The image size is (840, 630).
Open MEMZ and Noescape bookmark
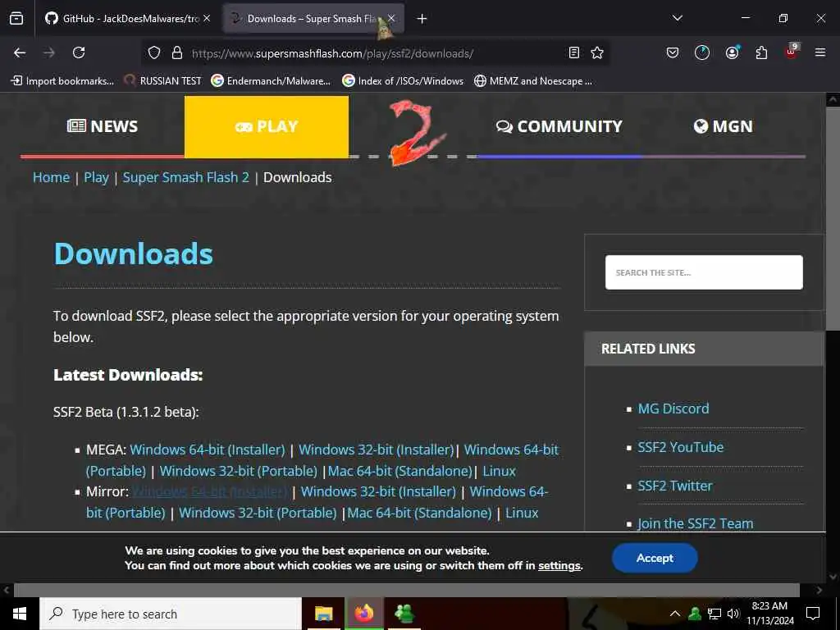click(x=533, y=81)
